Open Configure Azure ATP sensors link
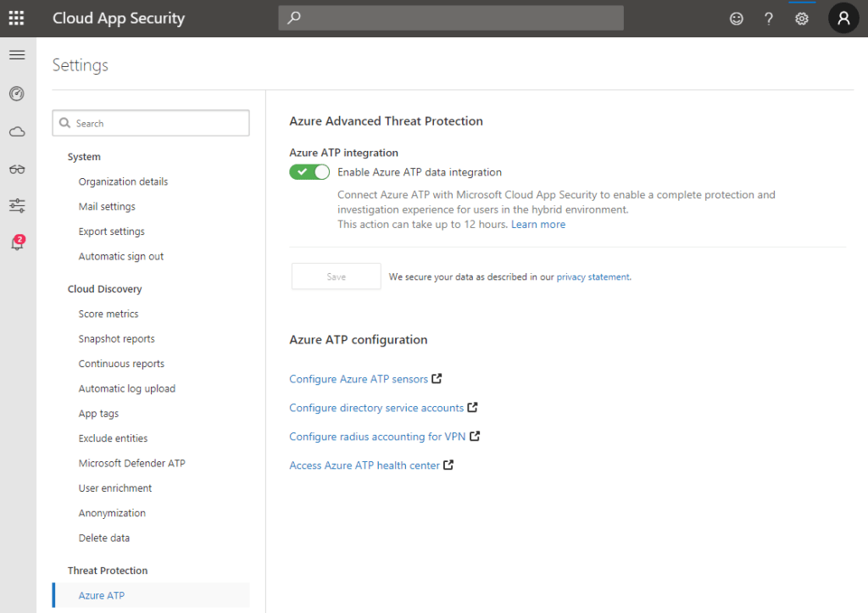Image resolution: width=868 pixels, height=613 pixels. pos(359,379)
